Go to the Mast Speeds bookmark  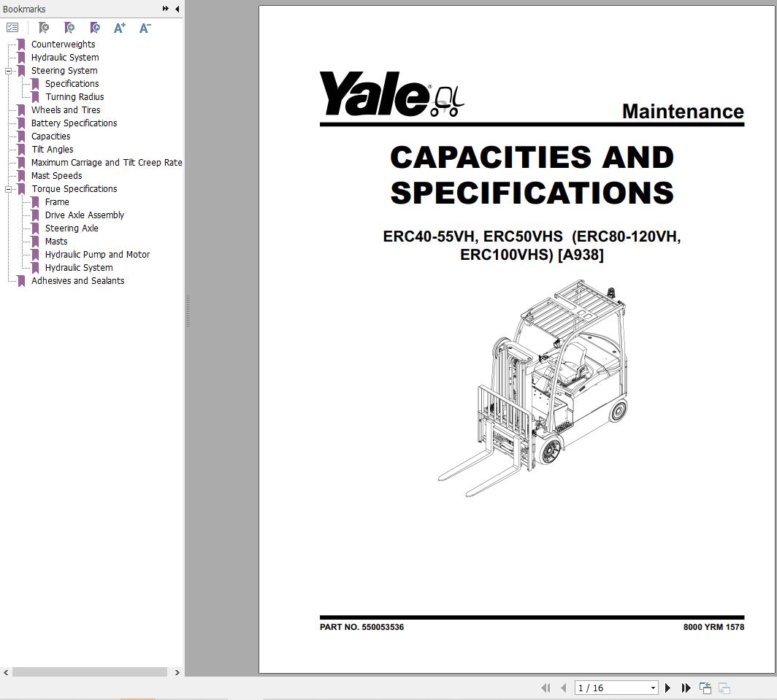coord(56,175)
